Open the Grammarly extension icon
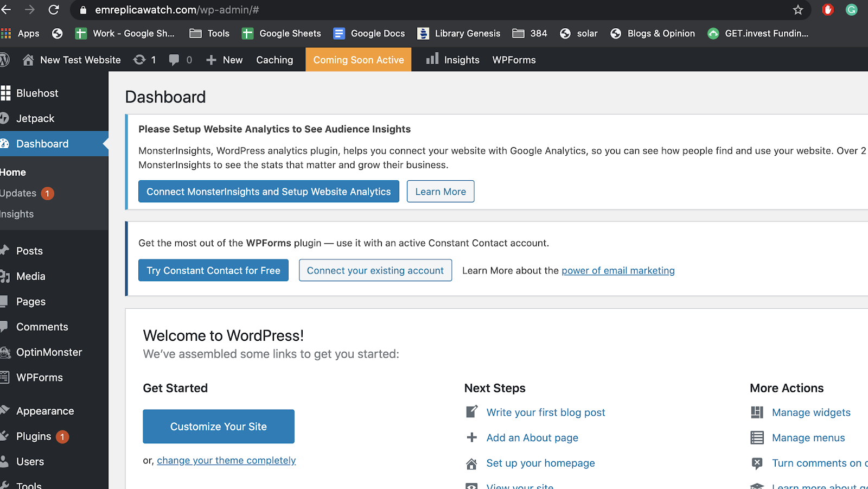Viewport: 868px width, 489px height. click(x=851, y=10)
